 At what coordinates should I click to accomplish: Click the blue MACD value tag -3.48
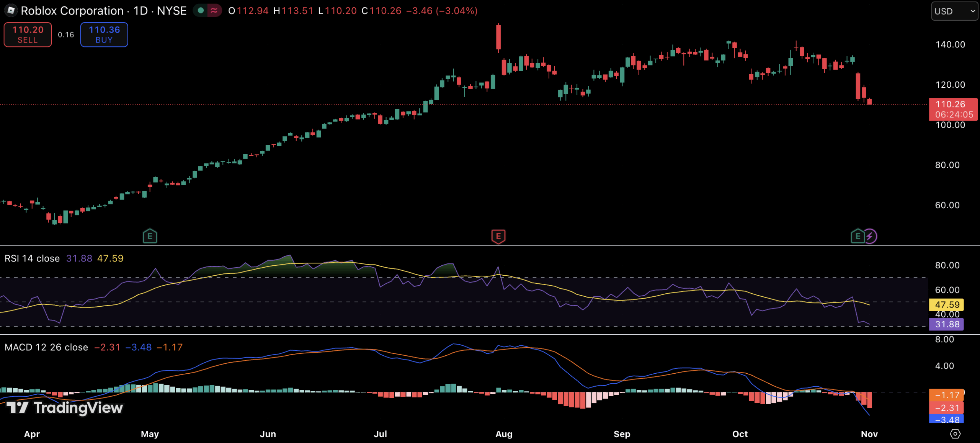click(x=947, y=419)
